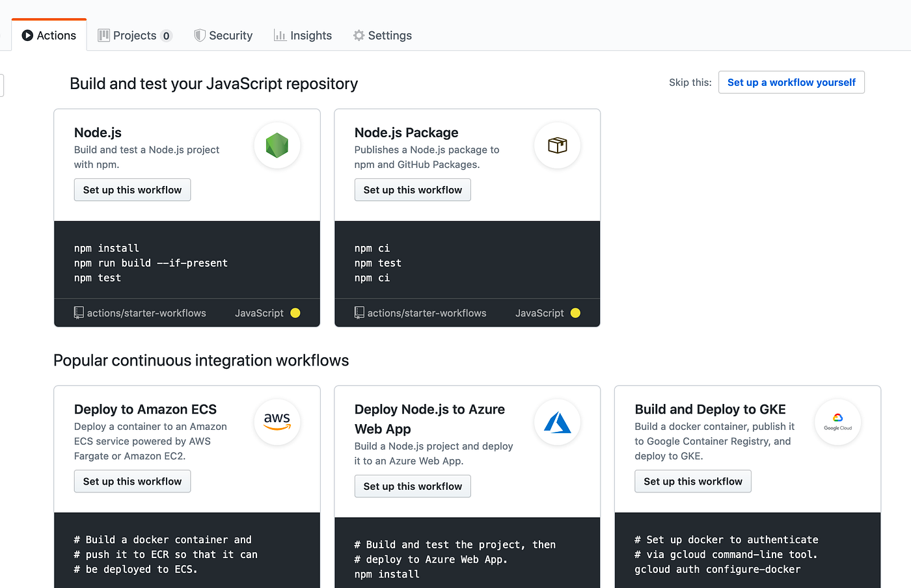Screen dimensions: 911x588
Task: Click 'Build and test your JavaScript repository' heading
Action: (214, 84)
